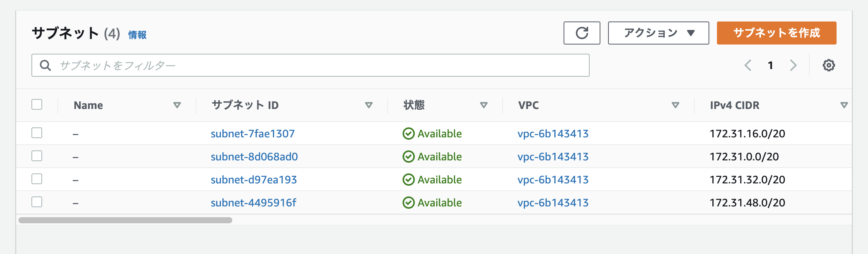Viewport: 868px width, 254px height.
Task: Click the previous page chevron arrow
Action: click(x=747, y=65)
